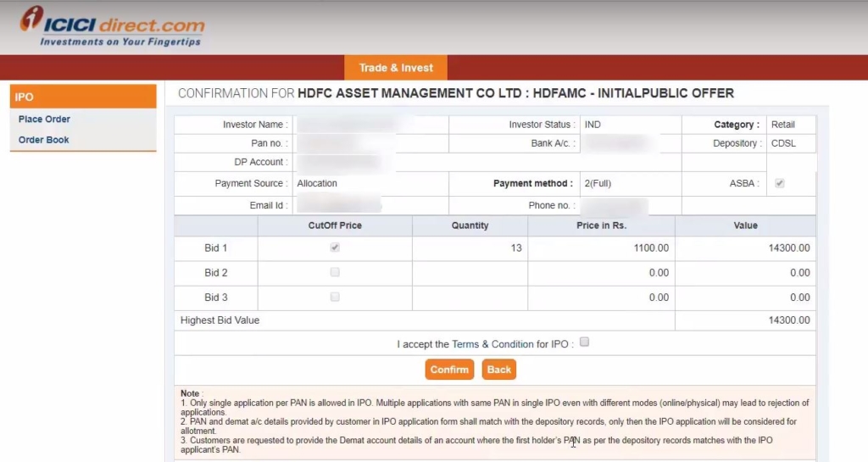Click the Bid 3 quantity cell

(x=470, y=298)
